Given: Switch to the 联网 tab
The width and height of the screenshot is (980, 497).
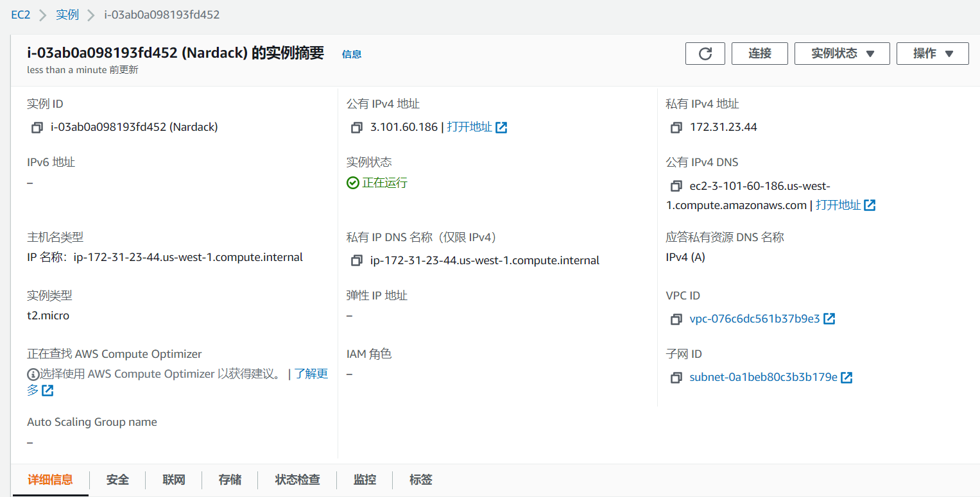Looking at the screenshot, I should tap(174, 480).
